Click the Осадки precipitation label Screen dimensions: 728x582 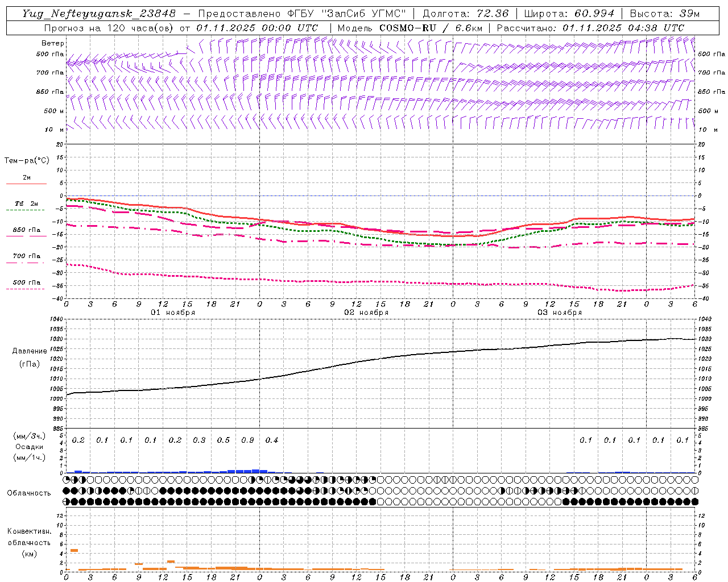[30, 447]
